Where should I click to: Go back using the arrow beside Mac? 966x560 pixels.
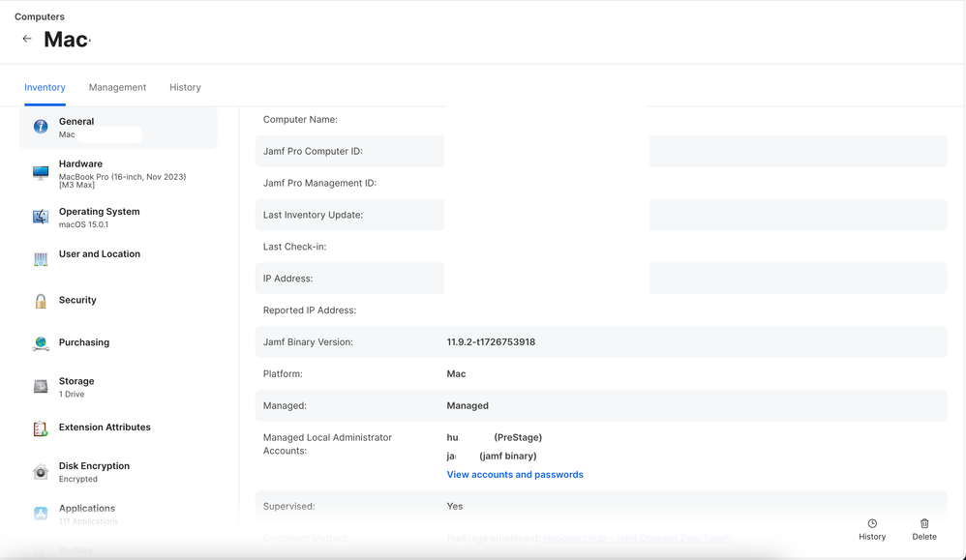point(26,39)
